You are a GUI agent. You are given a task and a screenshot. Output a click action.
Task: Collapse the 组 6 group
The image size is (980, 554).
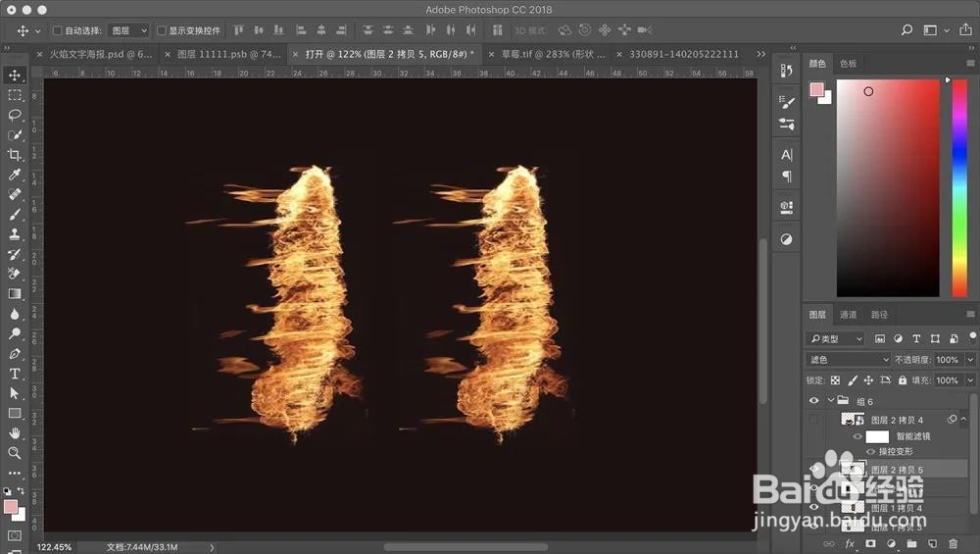click(831, 400)
